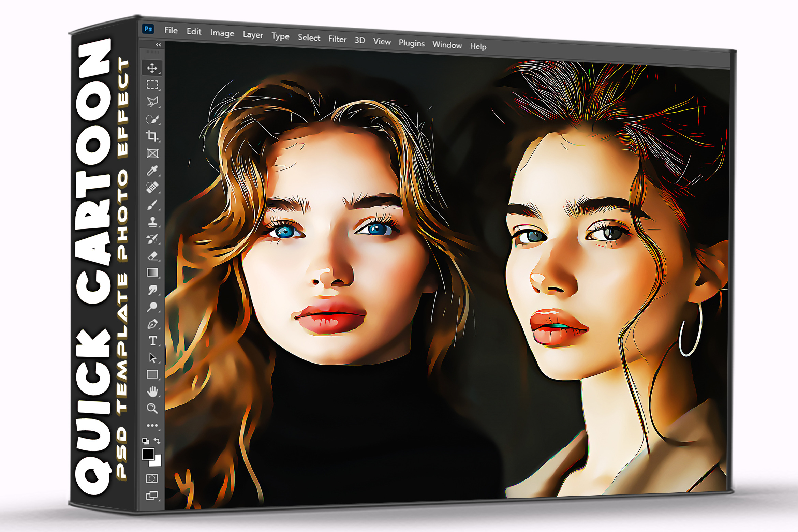The height and width of the screenshot is (532, 798).
Task: Expand the three-dots Edit Toolbar menu
Action: click(152, 425)
